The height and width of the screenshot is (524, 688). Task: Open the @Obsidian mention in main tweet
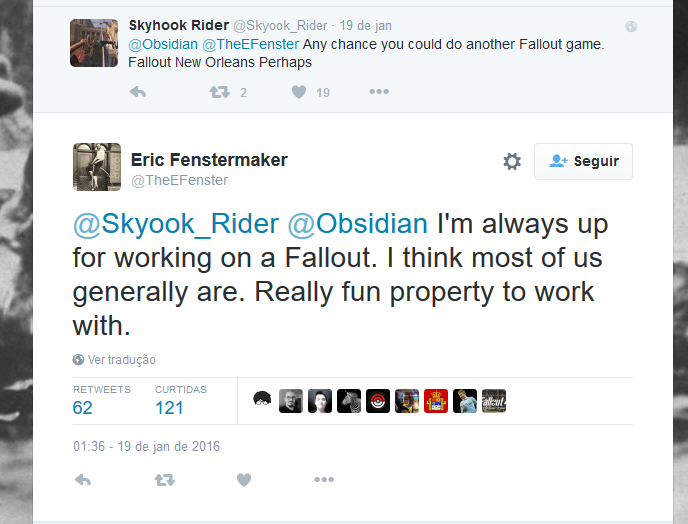coord(358,223)
